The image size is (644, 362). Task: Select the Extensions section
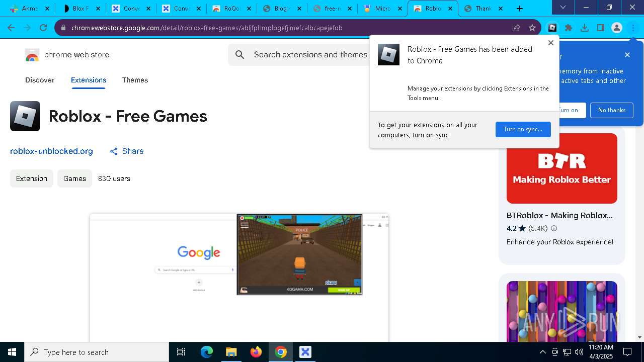click(89, 80)
